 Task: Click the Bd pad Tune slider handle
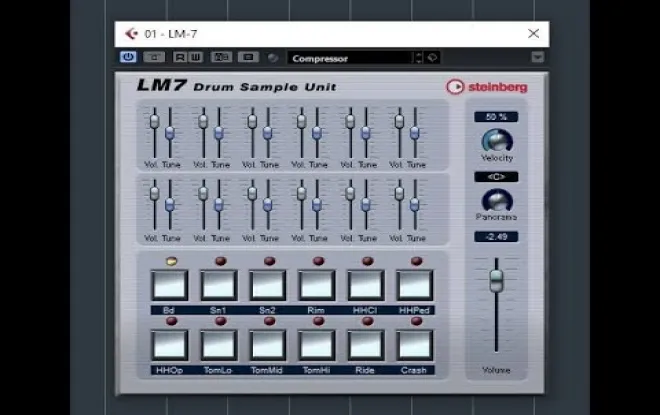coord(170,133)
